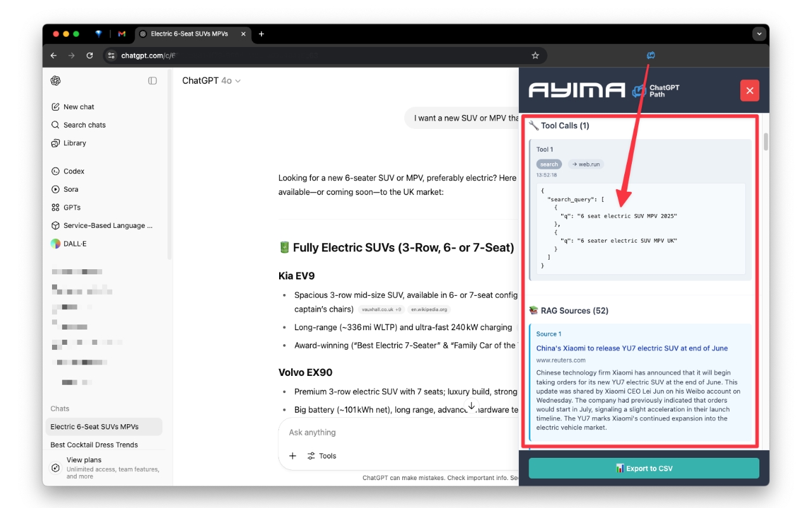Click the Ask anything input field
812x508 pixels.
tap(400, 432)
